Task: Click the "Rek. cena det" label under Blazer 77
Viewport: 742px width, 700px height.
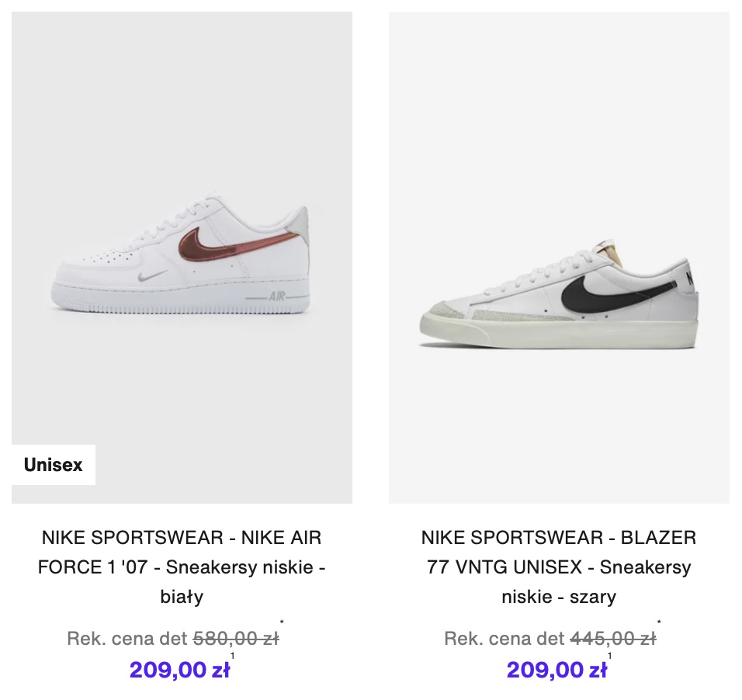Action: click(504, 639)
